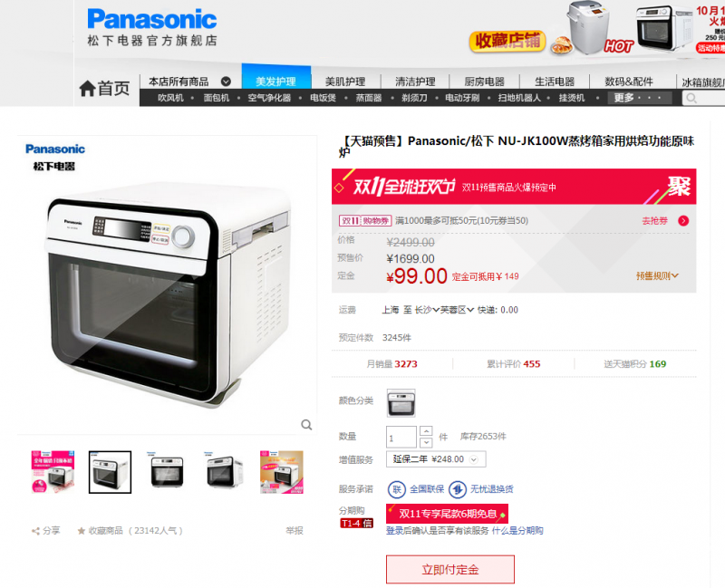
Task: Open the 厨房电器 menu tab
Action: 484,82
